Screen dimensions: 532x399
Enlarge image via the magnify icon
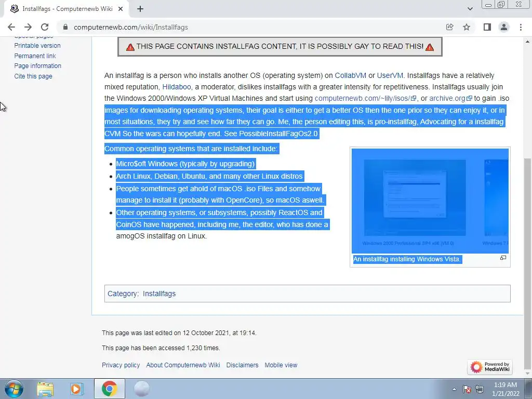[x=503, y=258]
